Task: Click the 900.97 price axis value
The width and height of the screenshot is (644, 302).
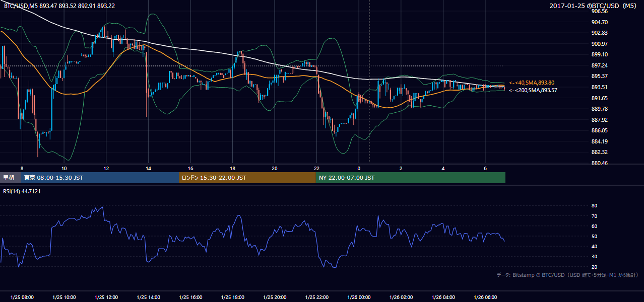Action: coord(599,44)
